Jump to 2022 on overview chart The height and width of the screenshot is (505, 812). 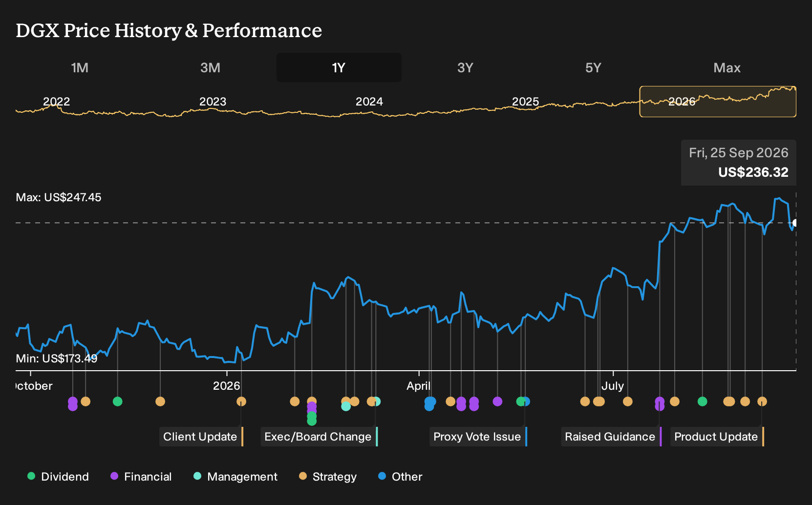57,102
